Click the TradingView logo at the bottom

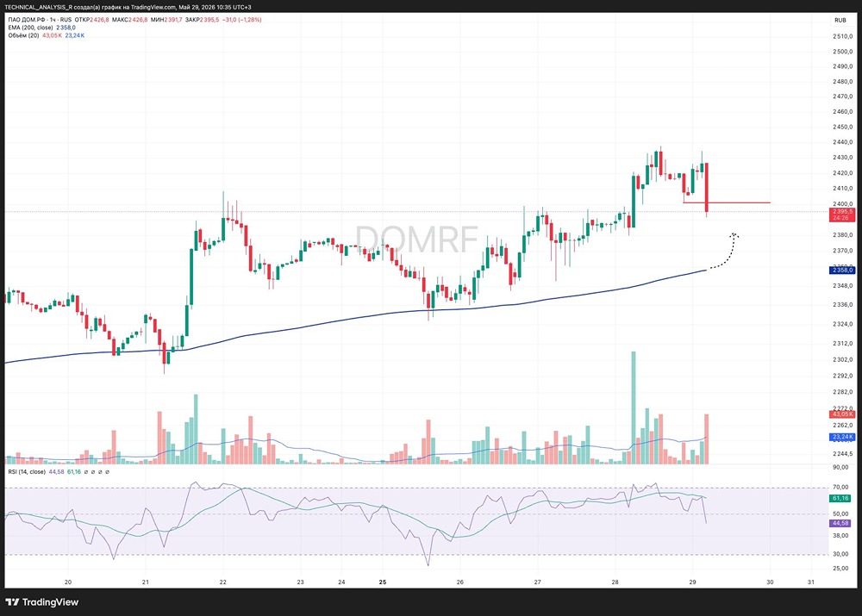(x=41, y=602)
